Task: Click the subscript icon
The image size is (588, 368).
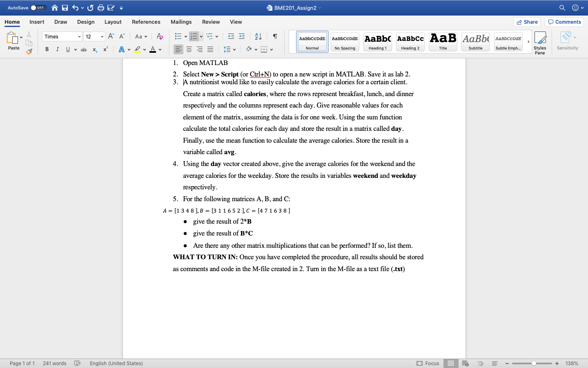Action: click(x=94, y=49)
